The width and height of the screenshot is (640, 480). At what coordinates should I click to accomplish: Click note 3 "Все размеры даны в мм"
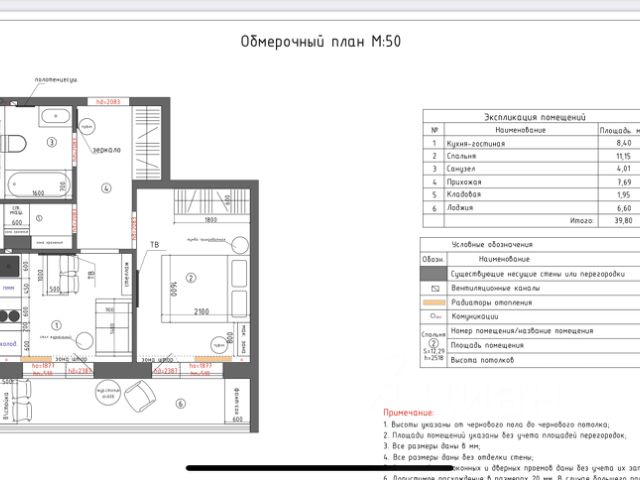(x=432, y=446)
